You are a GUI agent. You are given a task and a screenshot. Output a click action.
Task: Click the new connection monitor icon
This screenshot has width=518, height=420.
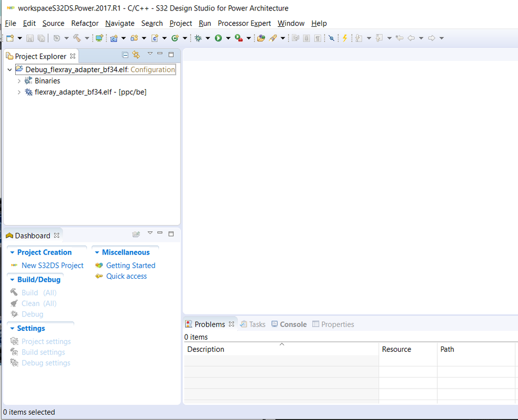click(99, 38)
